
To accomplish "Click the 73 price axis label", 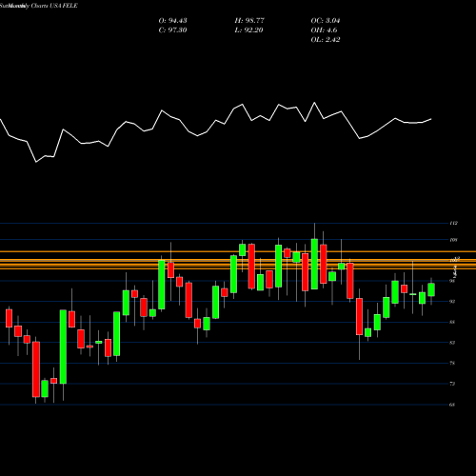I will (x=452, y=384).
